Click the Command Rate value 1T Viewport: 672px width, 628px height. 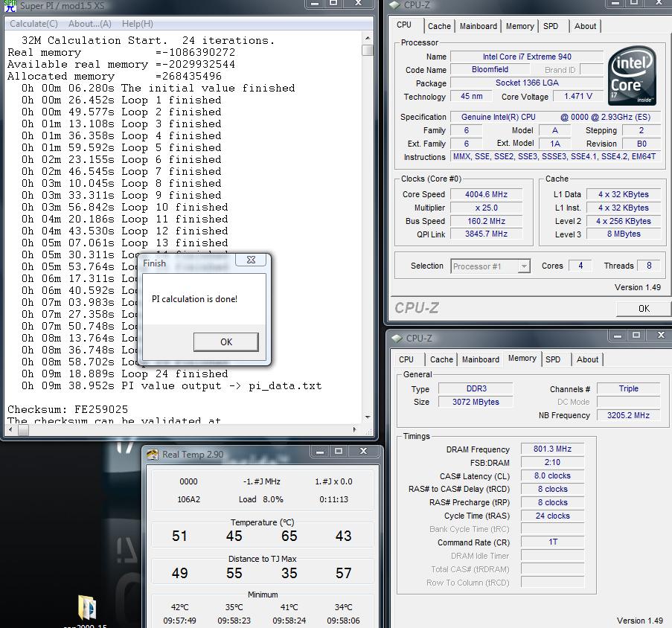(x=552, y=542)
